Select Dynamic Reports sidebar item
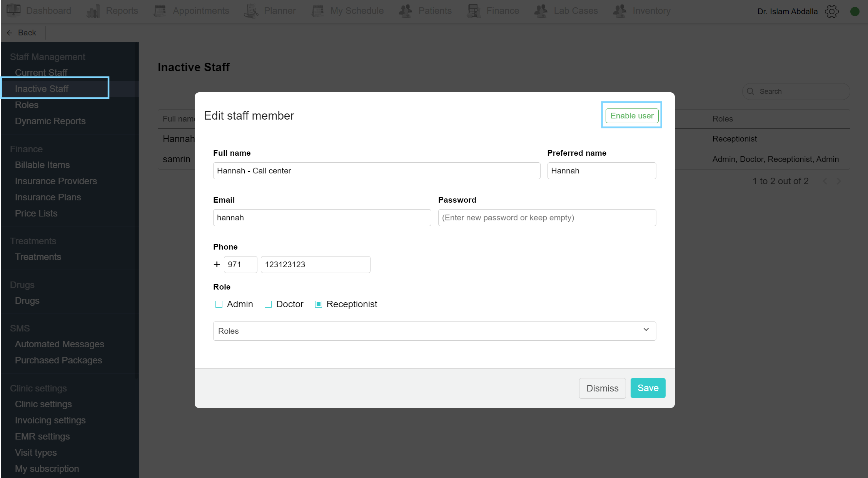This screenshot has width=868, height=478. [50, 121]
